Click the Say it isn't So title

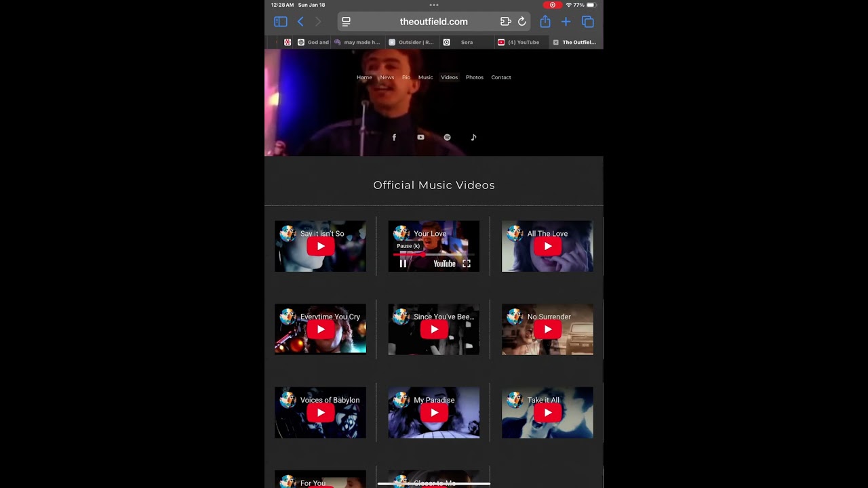322,234
